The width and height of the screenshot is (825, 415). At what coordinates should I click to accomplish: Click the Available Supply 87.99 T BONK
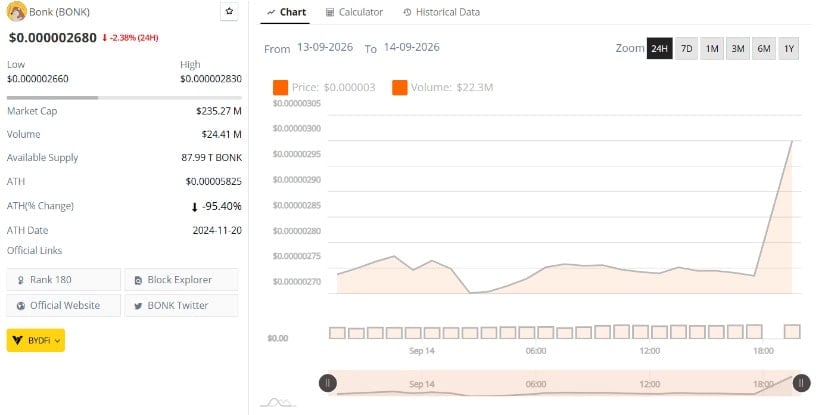click(212, 157)
